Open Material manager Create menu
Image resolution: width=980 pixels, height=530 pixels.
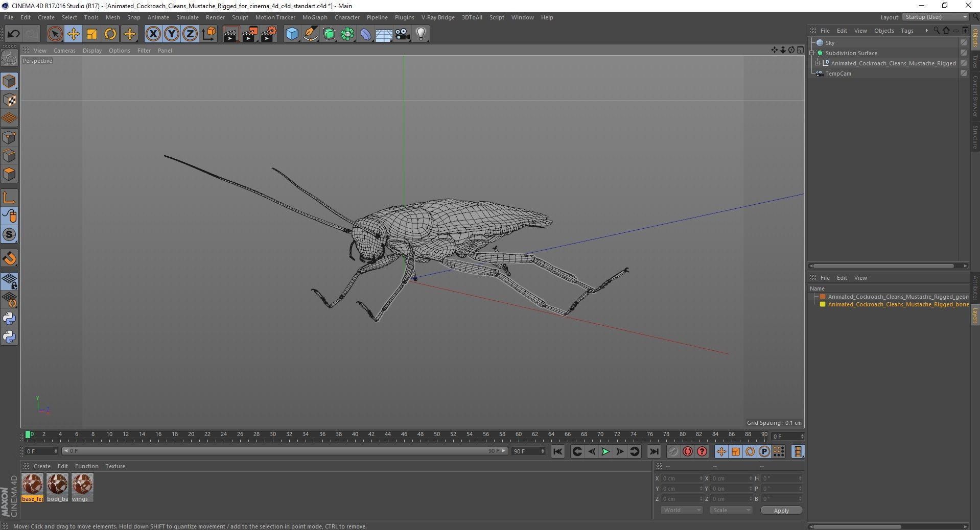click(42, 466)
